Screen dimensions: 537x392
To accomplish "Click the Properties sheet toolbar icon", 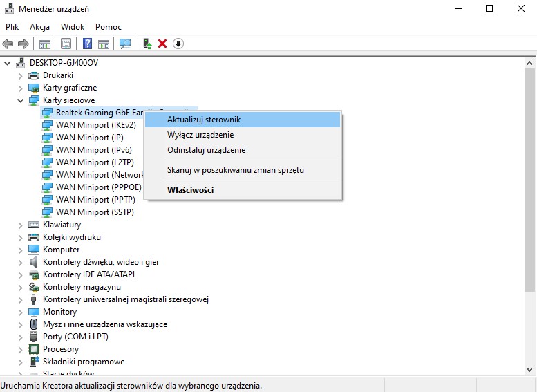I will pos(66,44).
